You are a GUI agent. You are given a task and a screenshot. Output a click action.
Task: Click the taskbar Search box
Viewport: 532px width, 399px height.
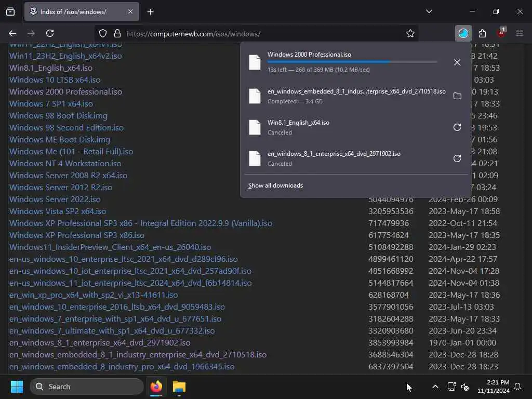click(87, 387)
